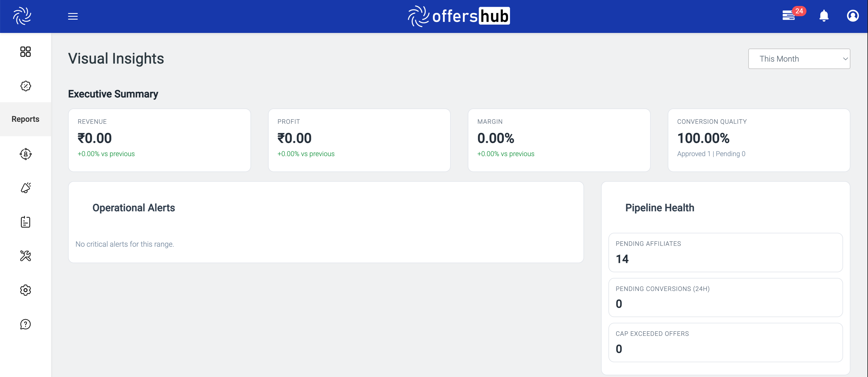This screenshot has width=868, height=377.
Task: Open the Pending Conversions (24H) card
Action: (x=725, y=298)
